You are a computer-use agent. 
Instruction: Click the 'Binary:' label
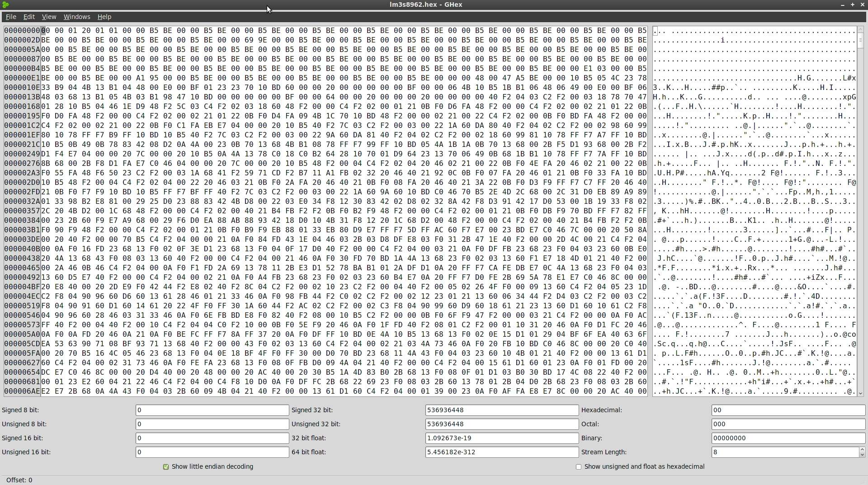point(592,438)
